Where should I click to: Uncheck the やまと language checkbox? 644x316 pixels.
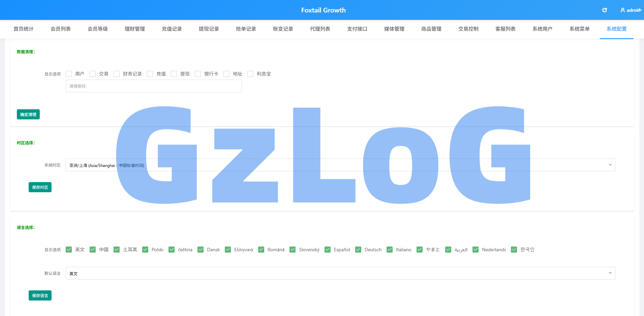420,250
